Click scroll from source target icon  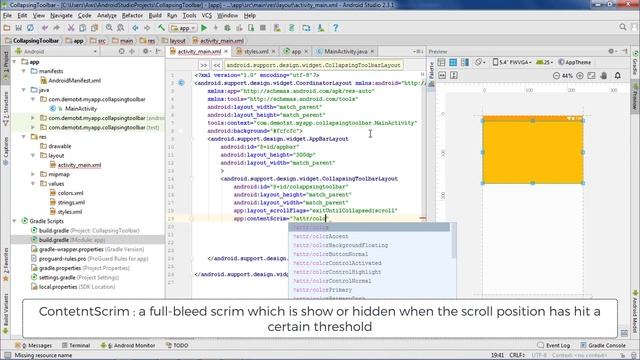pyautogui.click(x=121, y=51)
